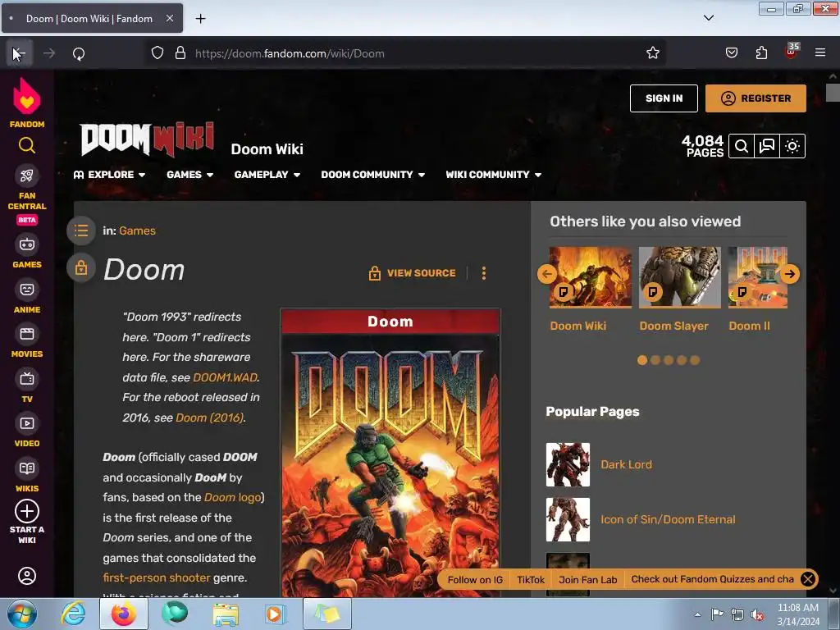Open Icon of Sin/Doom Eternal link
Screen dimensions: 840x630
[x=668, y=519]
